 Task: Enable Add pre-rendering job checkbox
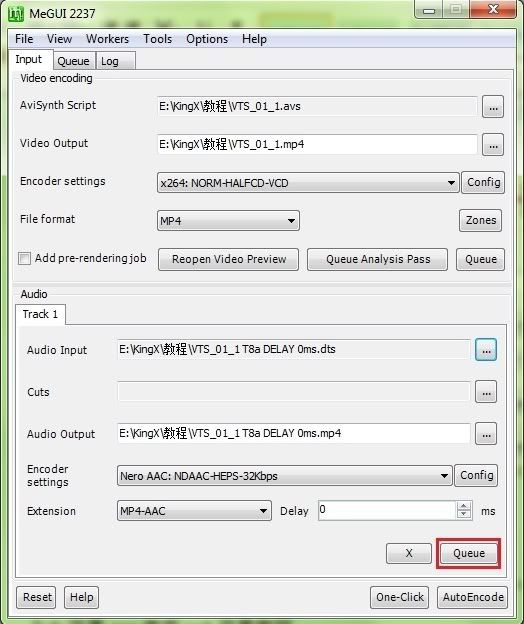tap(24, 259)
